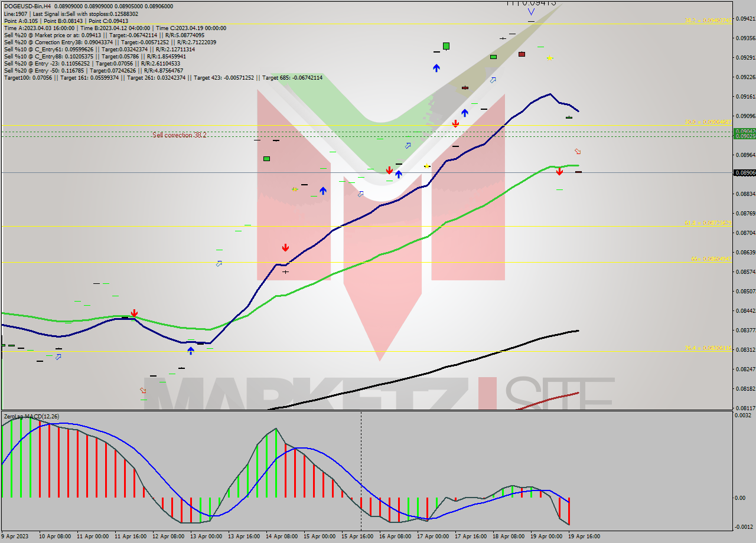Click the 0.09226 price axis label
The width and height of the screenshot is (756, 543).
pos(746,77)
